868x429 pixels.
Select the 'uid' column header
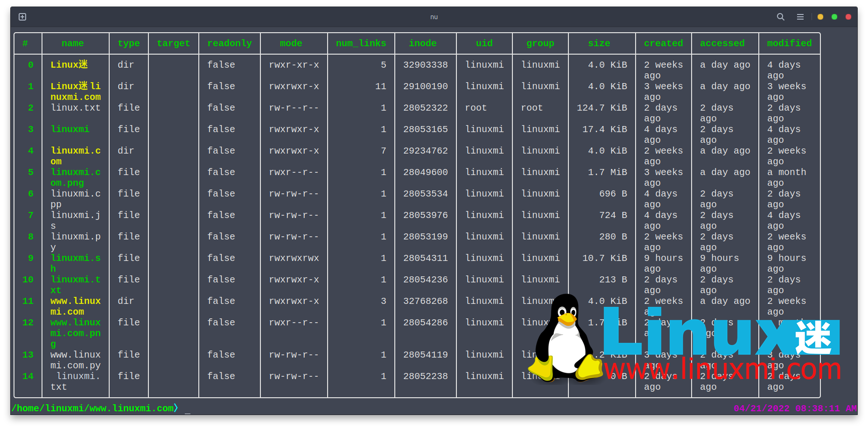(484, 43)
